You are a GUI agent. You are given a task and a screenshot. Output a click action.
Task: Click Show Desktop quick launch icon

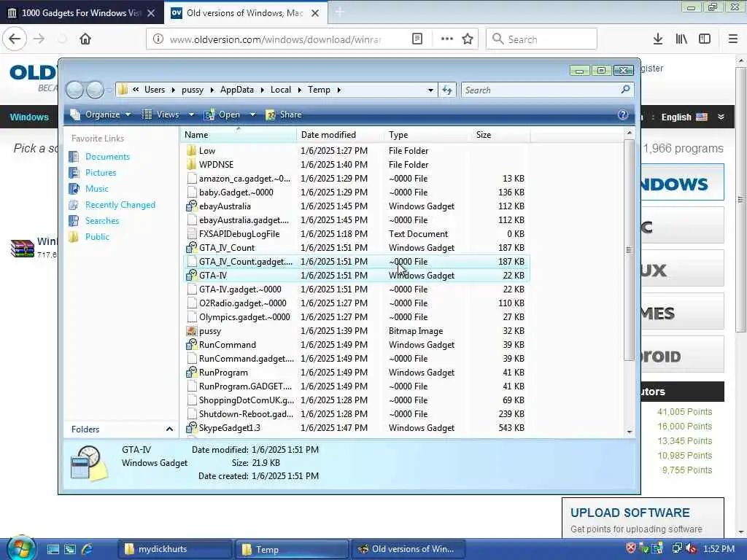point(53,549)
